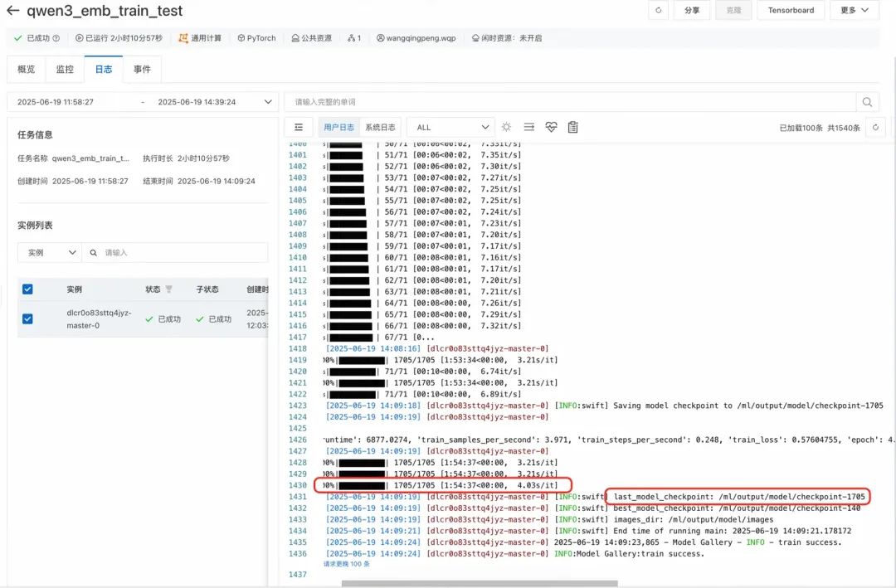Switch to 系统日志 log type

(x=380, y=127)
